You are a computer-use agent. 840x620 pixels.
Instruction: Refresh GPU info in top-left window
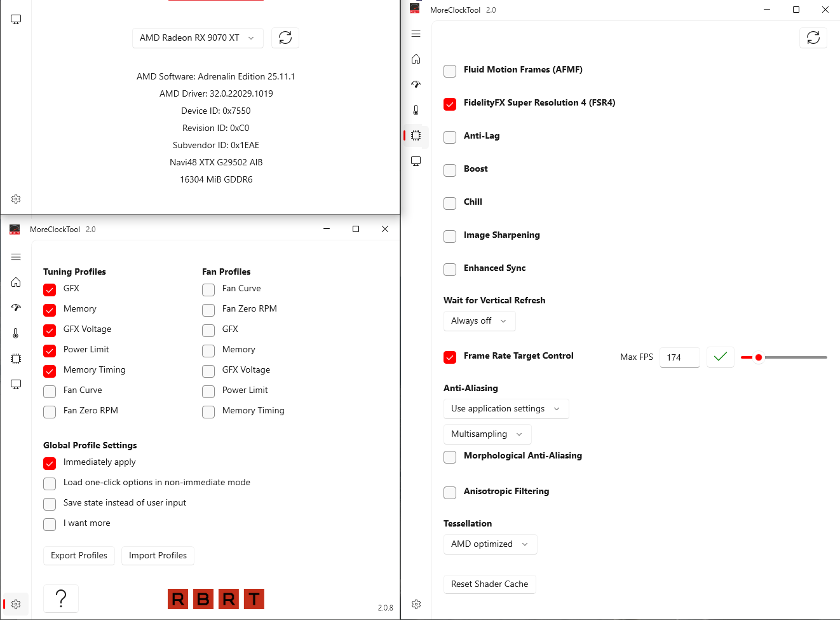click(285, 38)
